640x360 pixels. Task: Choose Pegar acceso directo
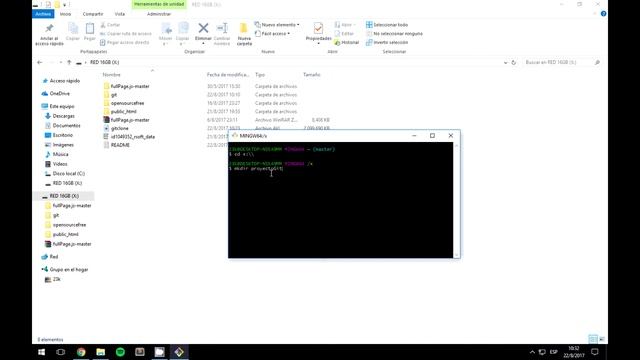(x=124, y=42)
